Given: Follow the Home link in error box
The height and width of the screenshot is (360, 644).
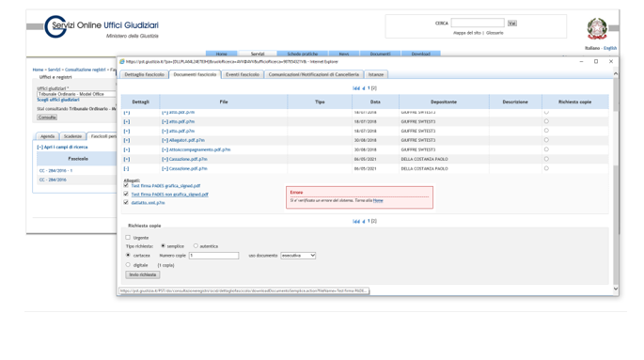Looking at the screenshot, I should click(x=378, y=201).
